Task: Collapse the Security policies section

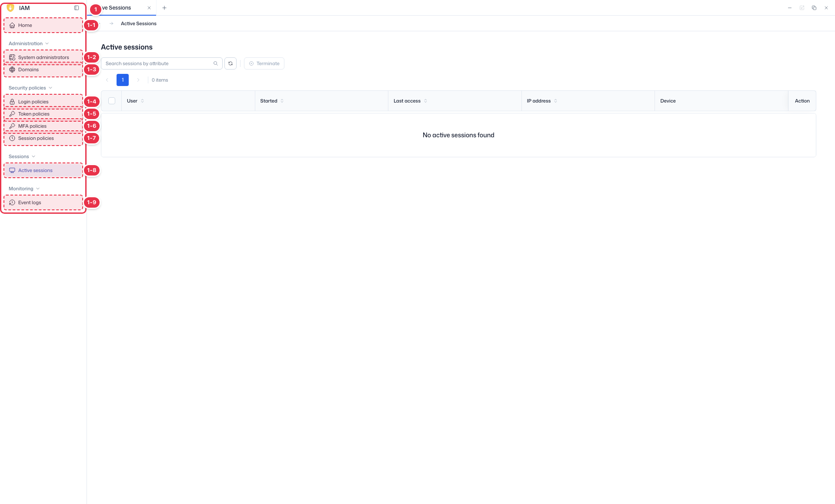Action: click(x=30, y=88)
